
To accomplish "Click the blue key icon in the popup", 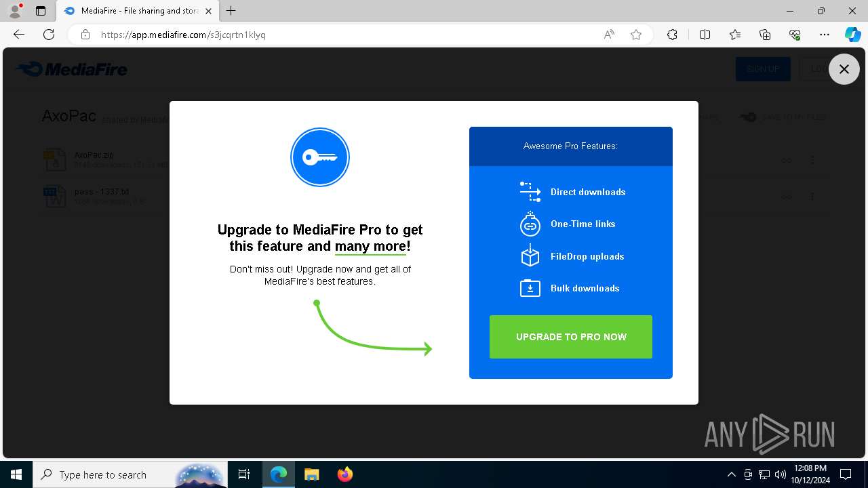I will coord(320,157).
